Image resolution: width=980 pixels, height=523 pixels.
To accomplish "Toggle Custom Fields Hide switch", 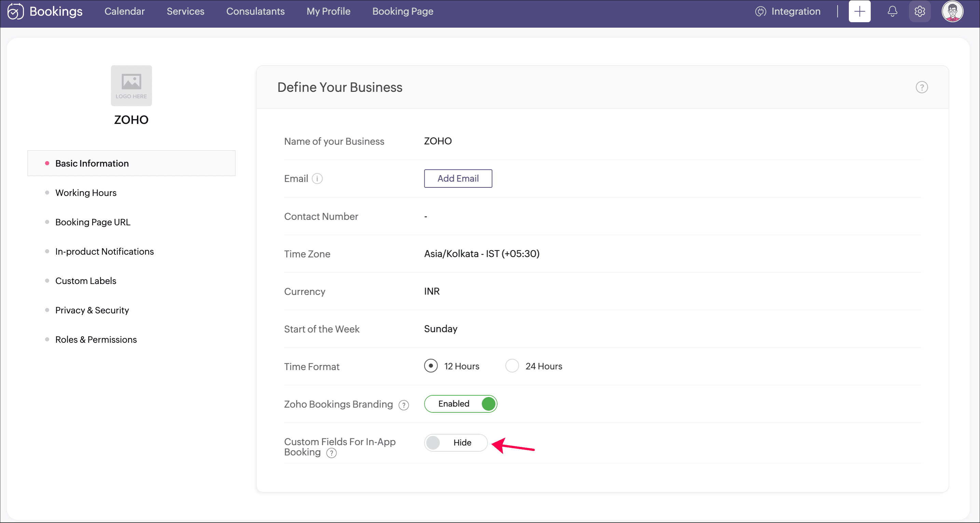I will click(x=456, y=443).
